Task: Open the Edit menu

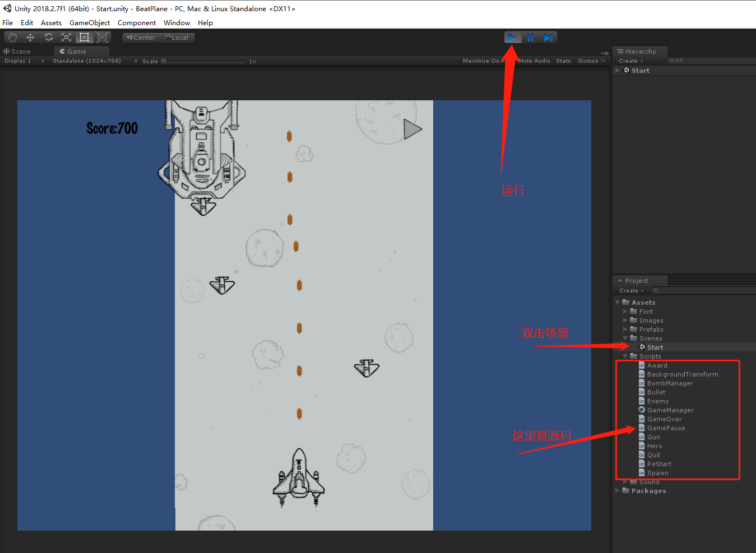Action: [x=27, y=23]
